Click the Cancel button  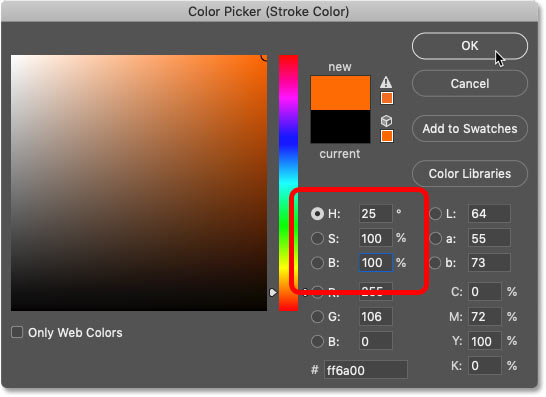pos(469,84)
